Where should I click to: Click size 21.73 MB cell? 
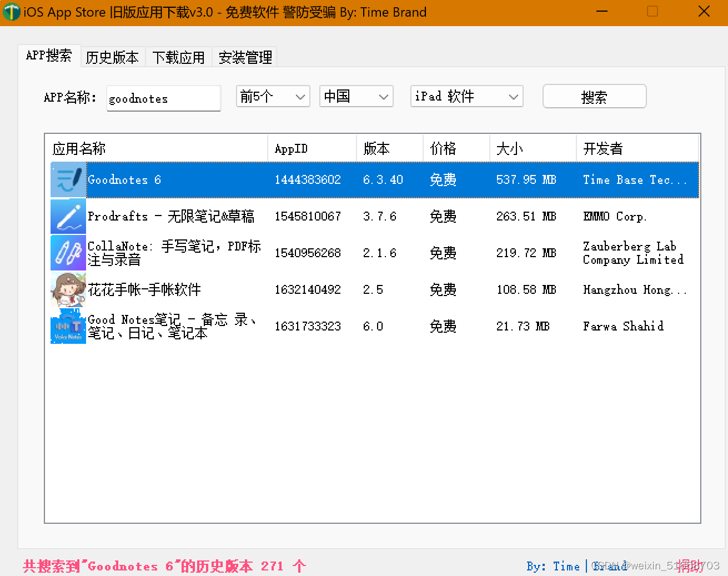tap(523, 326)
